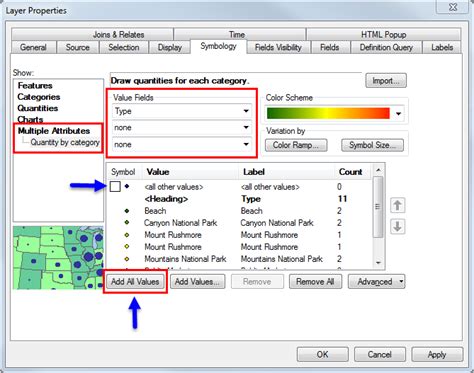Click the Import button
The width and height of the screenshot is (474, 373).
(386, 81)
